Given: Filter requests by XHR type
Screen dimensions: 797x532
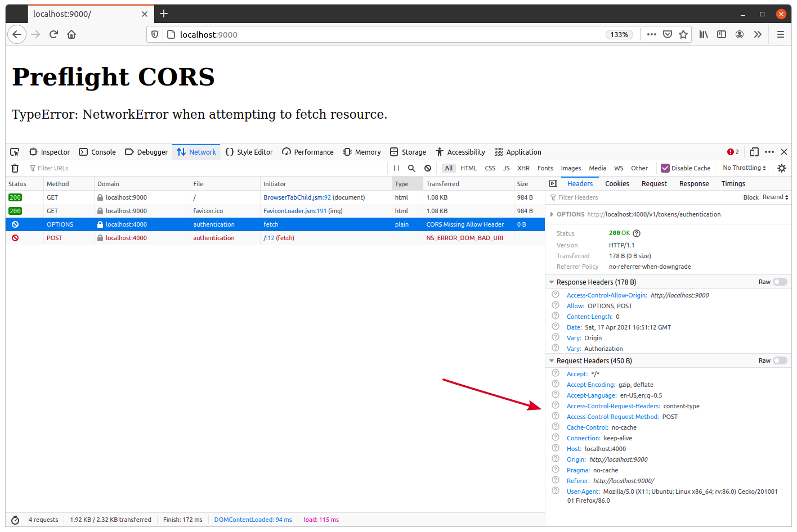Looking at the screenshot, I should coord(523,168).
